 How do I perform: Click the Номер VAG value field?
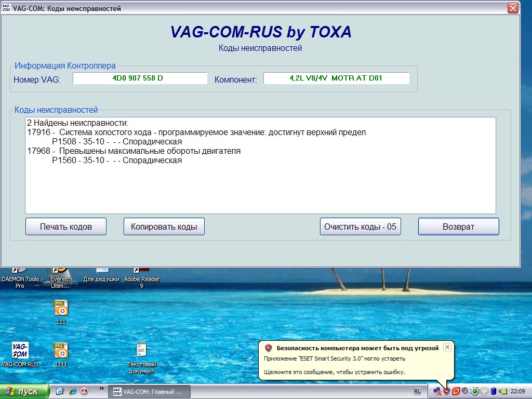[x=140, y=78]
